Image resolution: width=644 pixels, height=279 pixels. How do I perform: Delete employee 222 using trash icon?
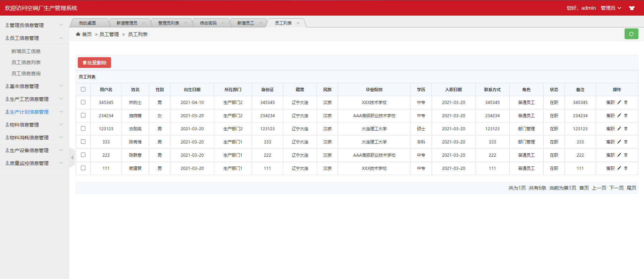pyautogui.click(x=626, y=155)
